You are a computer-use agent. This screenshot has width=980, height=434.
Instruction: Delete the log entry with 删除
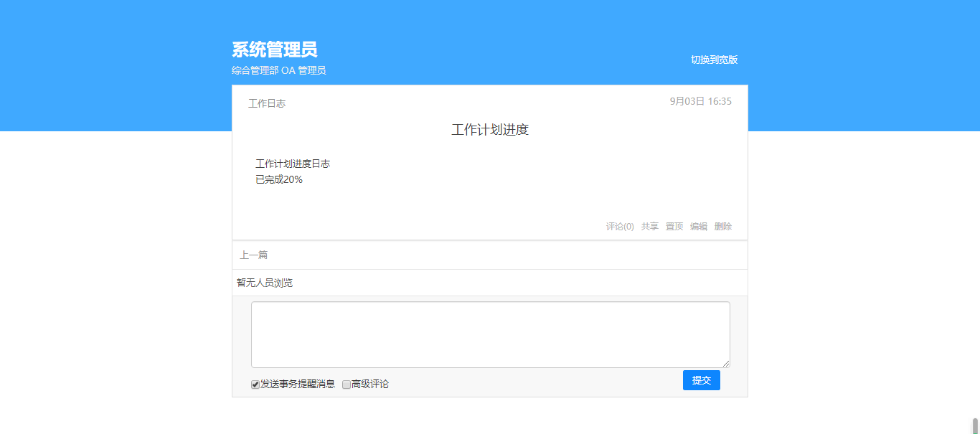723,227
